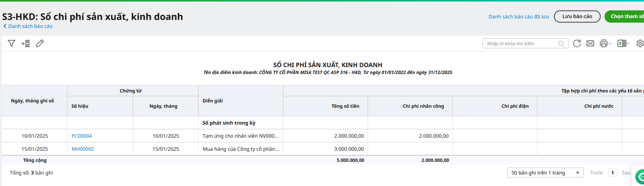
Task: Go back to Danh sách báo cáo
Action: 28,26
